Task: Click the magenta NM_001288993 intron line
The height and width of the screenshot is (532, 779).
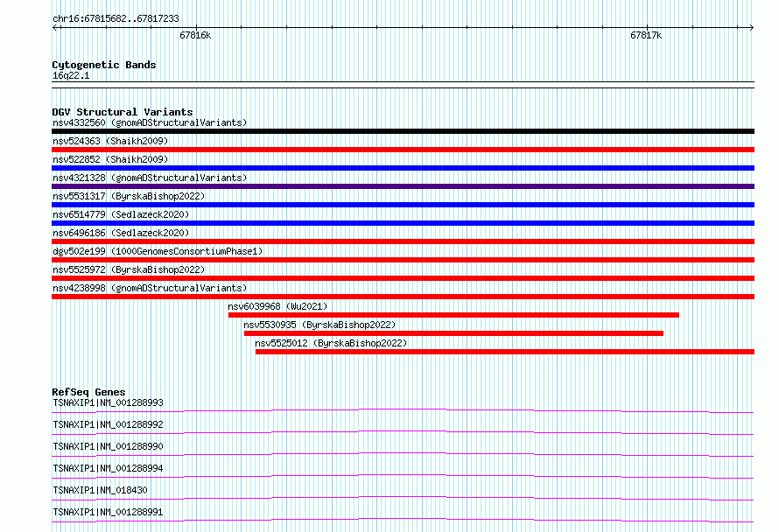Action: 403,410
